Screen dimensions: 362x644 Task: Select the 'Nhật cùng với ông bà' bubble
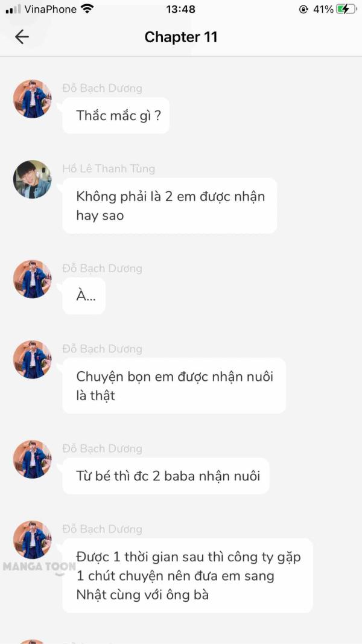tap(188, 576)
